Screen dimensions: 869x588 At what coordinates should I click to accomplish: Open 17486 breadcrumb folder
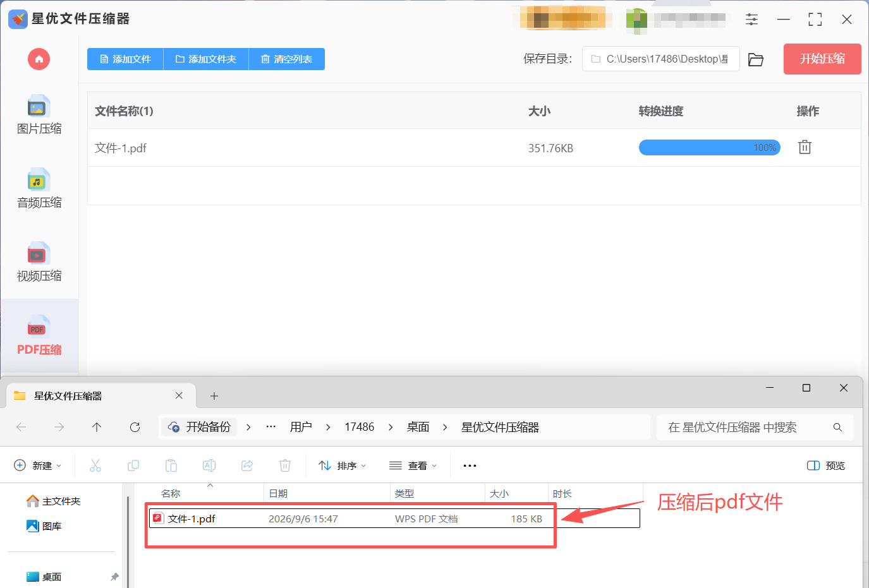tap(359, 427)
